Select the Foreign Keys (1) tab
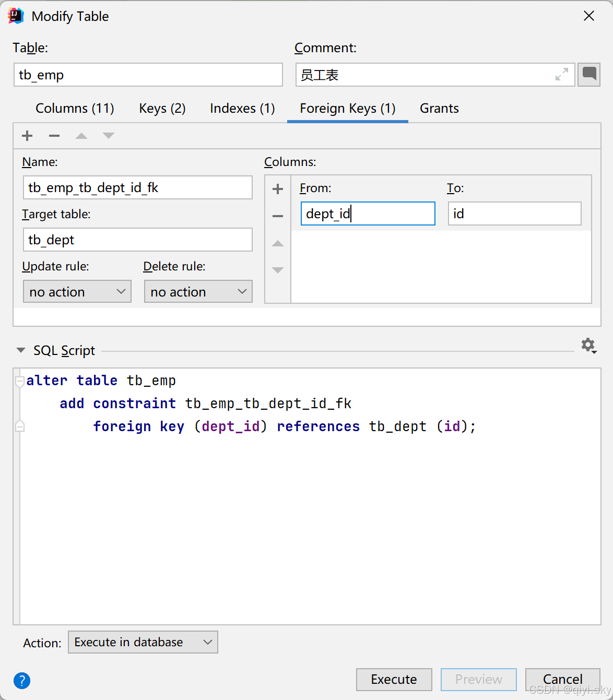613x700 pixels. (x=348, y=108)
